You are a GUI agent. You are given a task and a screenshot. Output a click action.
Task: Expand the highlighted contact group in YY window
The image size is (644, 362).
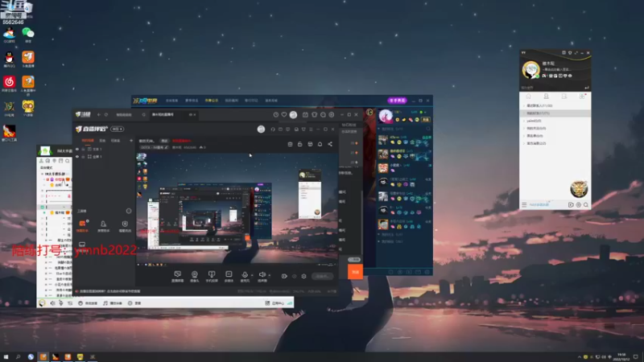pos(525,113)
